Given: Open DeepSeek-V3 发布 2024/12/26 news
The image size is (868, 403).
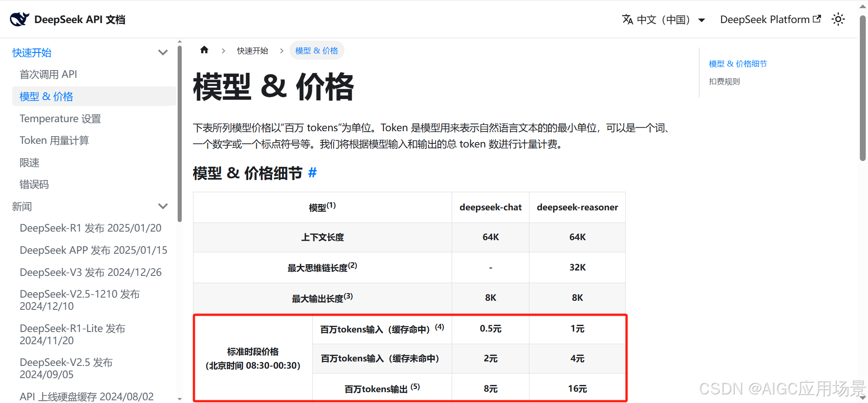Looking at the screenshot, I should pyautogui.click(x=90, y=272).
